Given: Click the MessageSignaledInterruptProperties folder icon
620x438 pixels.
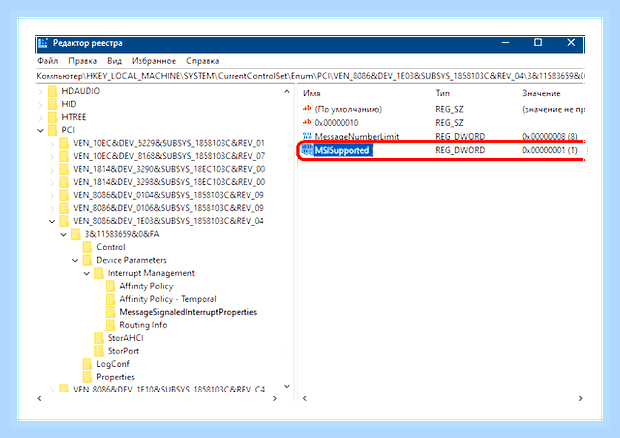Looking at the screenshot, I should pyautogui.click(x=111, y=312).
